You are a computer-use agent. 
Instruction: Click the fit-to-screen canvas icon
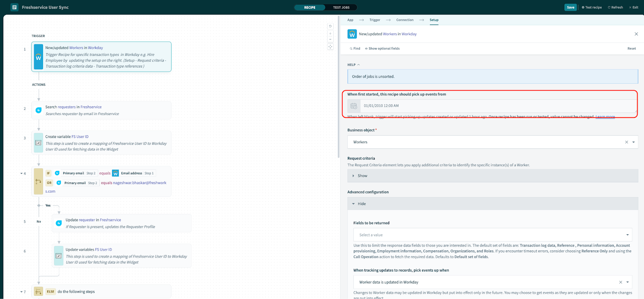tap(330, 47)
